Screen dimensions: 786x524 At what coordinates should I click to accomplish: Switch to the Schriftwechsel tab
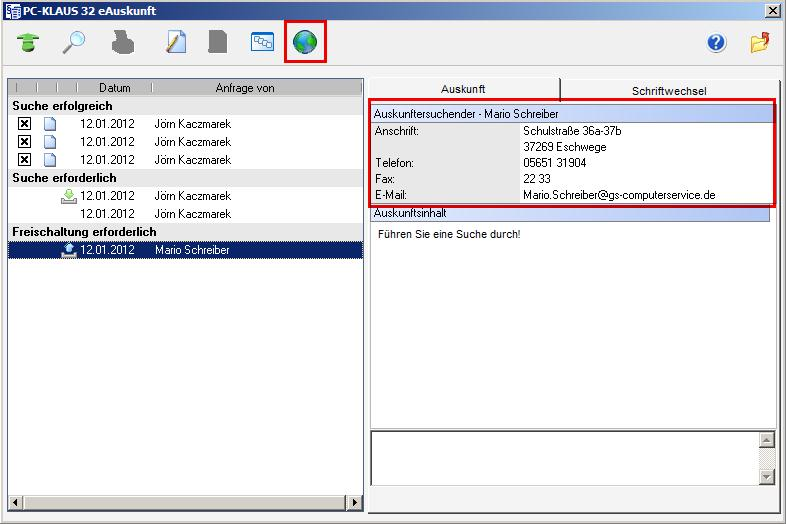pyautogui.click(x=668, y=91)
